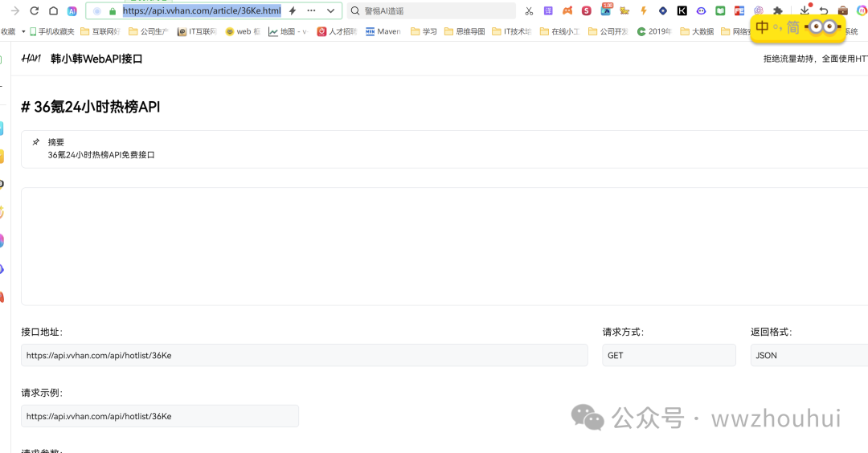This screenshot has width=868, height=453.
Task: Open the 2019年 bookmark
Action: pyautogui.click(x=654, y=31)
